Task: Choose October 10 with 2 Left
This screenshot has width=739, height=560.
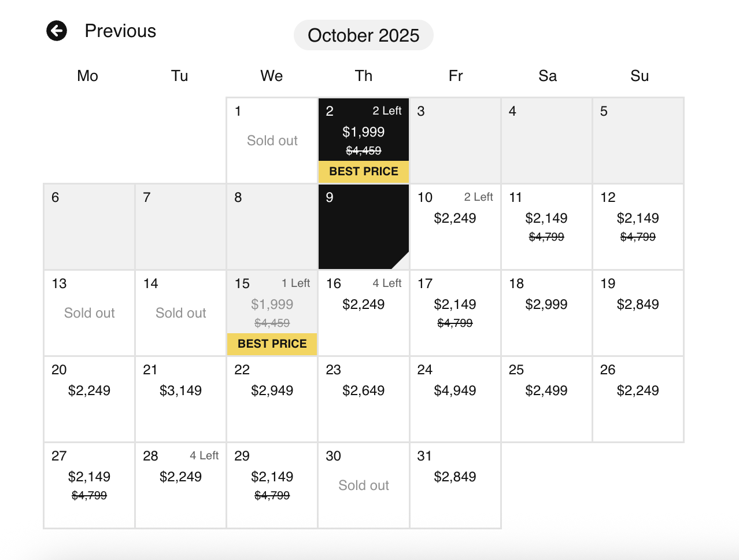Action: pyautogui.click(x=455, y=227)
